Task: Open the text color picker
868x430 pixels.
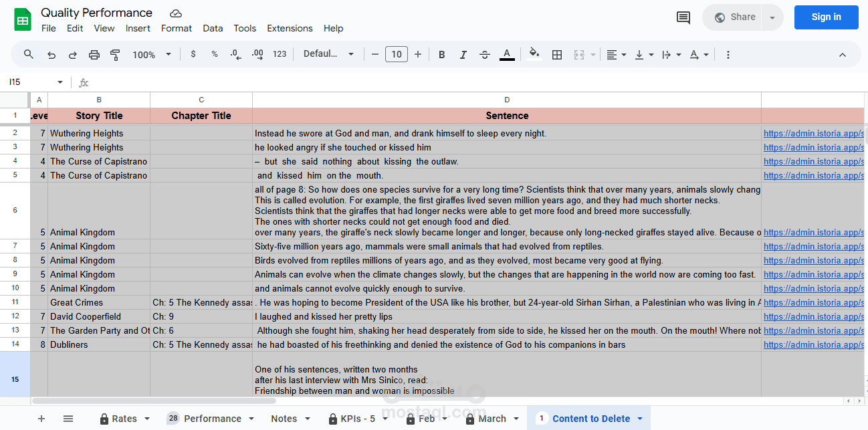Action: [x=507, y=55]
